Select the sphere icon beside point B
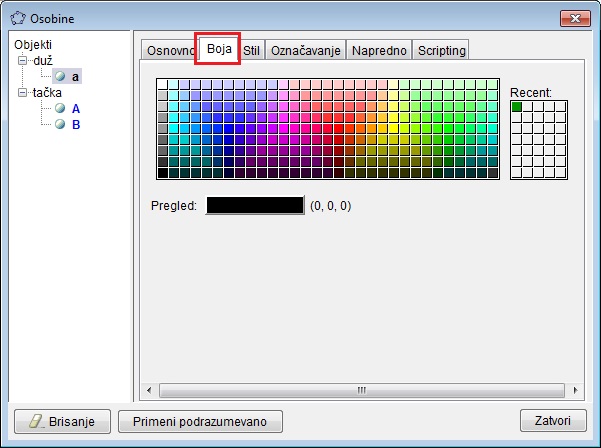Image resolution: width=601 pixels, height=448 pixels. click(60, 124)
